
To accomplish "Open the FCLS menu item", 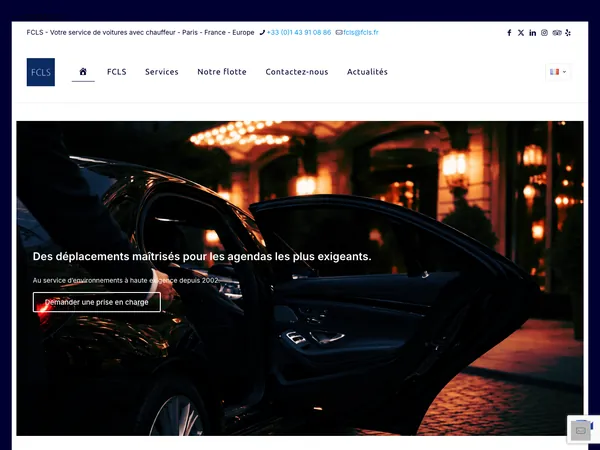I will tap(117, 72).
